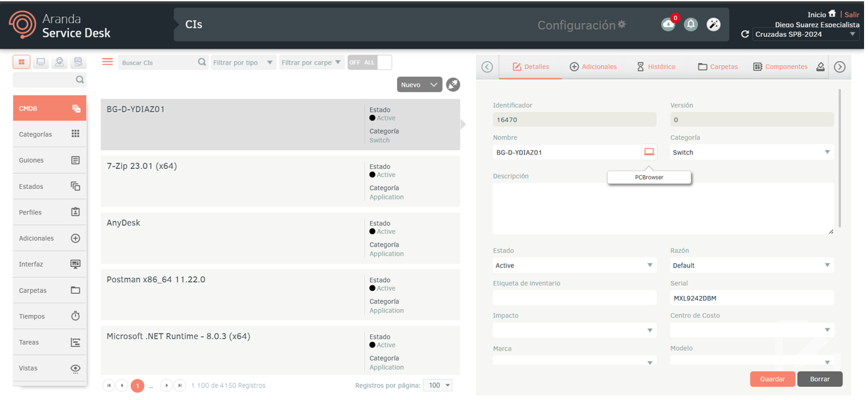Open the Cruzadas SP8-2024 project dropdown
The height and width of the screenshot is (400, 868).
(x=806, y=34)
